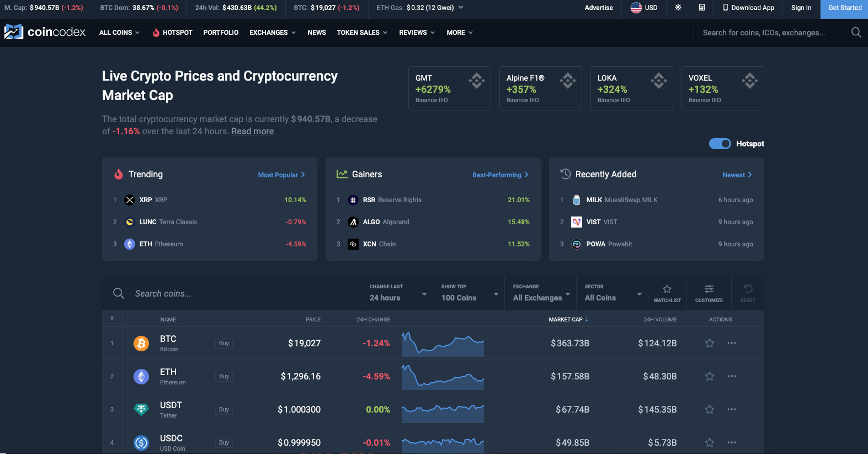Open Change Last 24 hours dropdown

[x=397, y=293]
